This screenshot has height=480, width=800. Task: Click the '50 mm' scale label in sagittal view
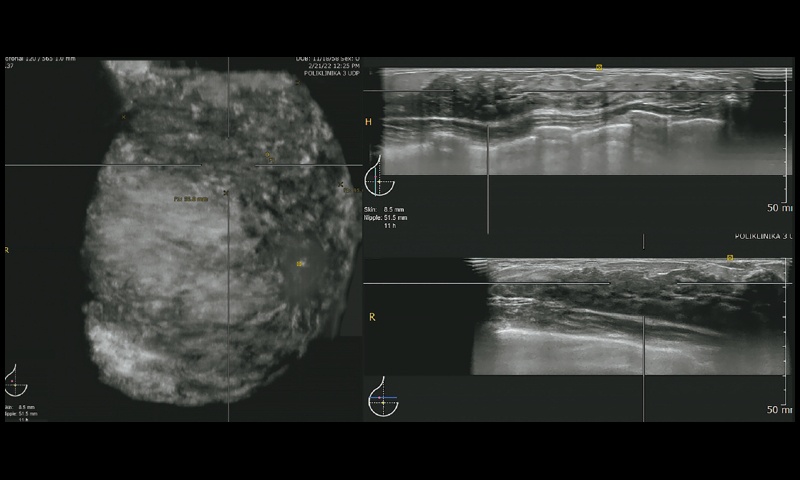(x=780, y=410)
